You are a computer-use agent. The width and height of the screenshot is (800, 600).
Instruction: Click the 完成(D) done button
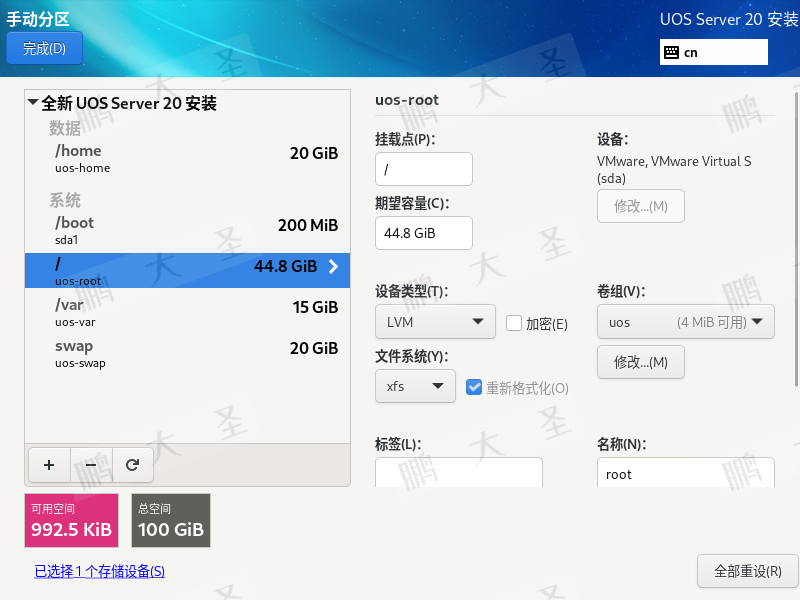point(44,48)
